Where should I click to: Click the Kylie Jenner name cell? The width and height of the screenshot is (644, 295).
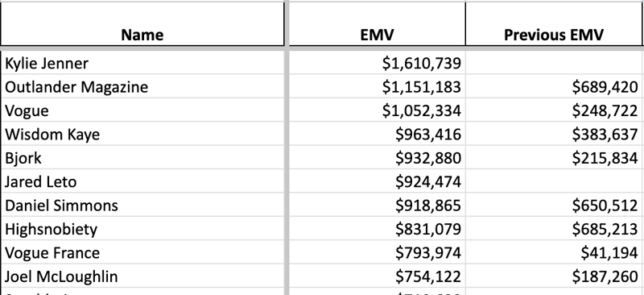pos(142,63)
